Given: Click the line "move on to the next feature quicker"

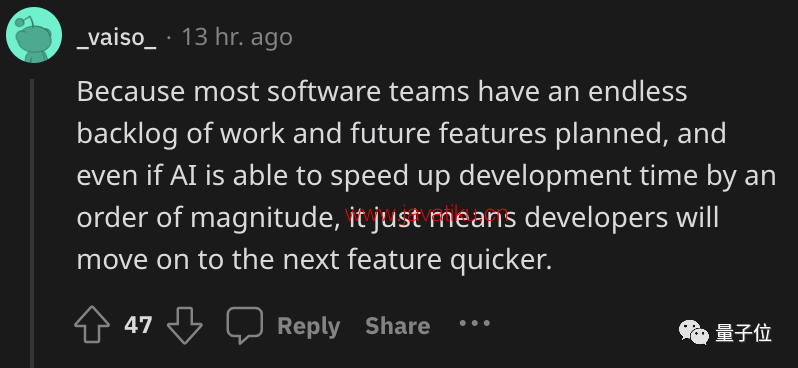Looking at the screenshot, I should point(315,260).
